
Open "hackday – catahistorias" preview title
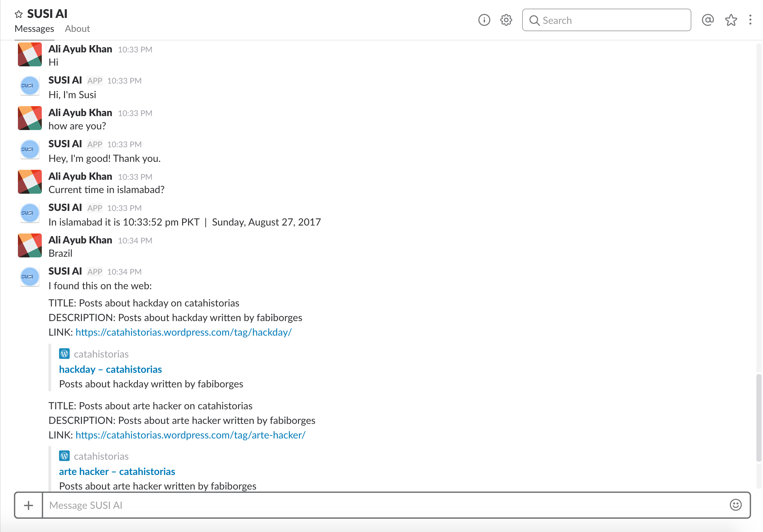click(110, 369)
